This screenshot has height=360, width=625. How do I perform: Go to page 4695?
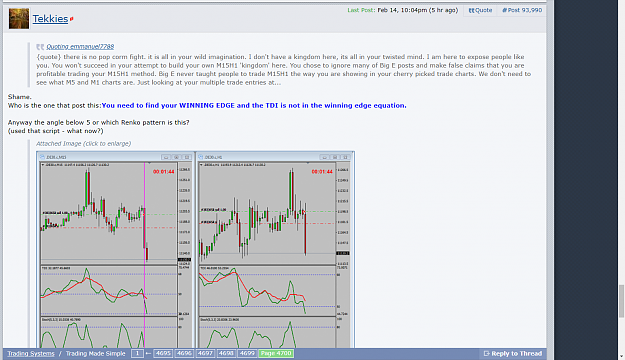click(163, 354)
